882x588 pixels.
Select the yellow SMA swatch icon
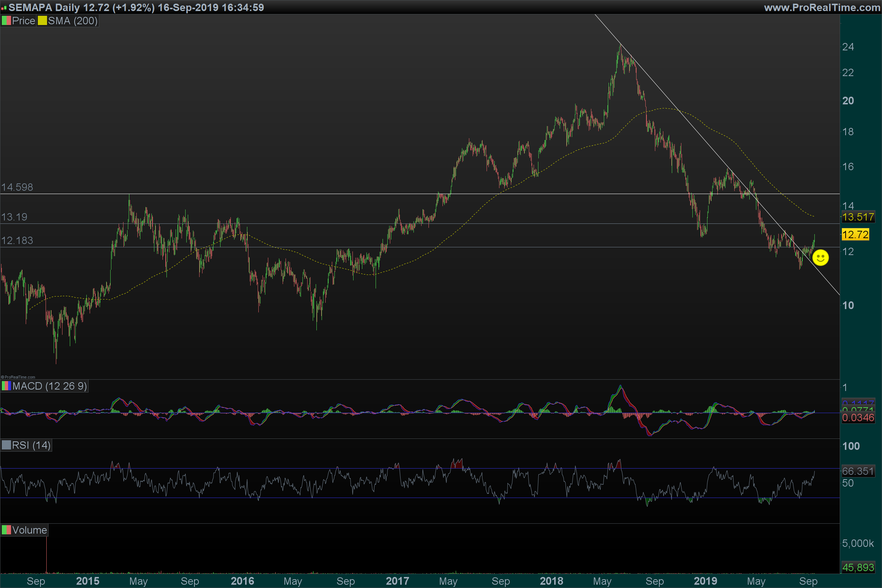[42, 21]
